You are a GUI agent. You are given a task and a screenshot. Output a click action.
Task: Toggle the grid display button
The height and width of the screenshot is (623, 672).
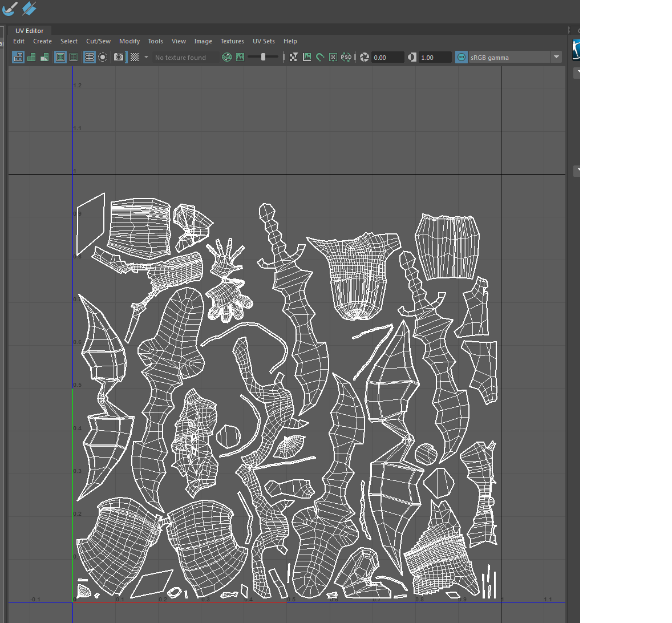click(x=90, y=57)
